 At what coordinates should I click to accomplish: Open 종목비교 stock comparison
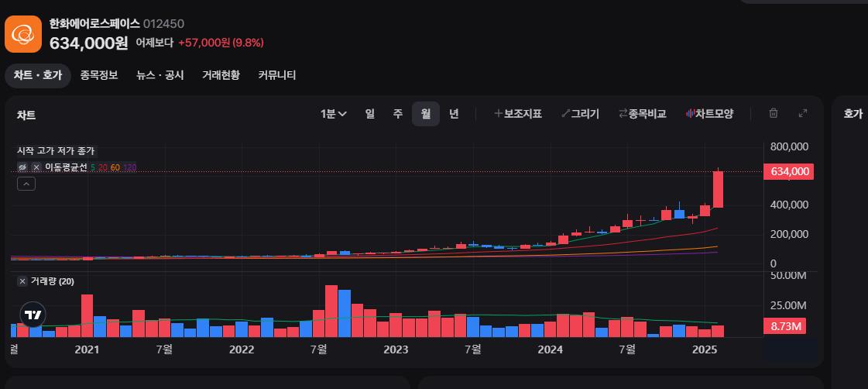coord(642,114)
